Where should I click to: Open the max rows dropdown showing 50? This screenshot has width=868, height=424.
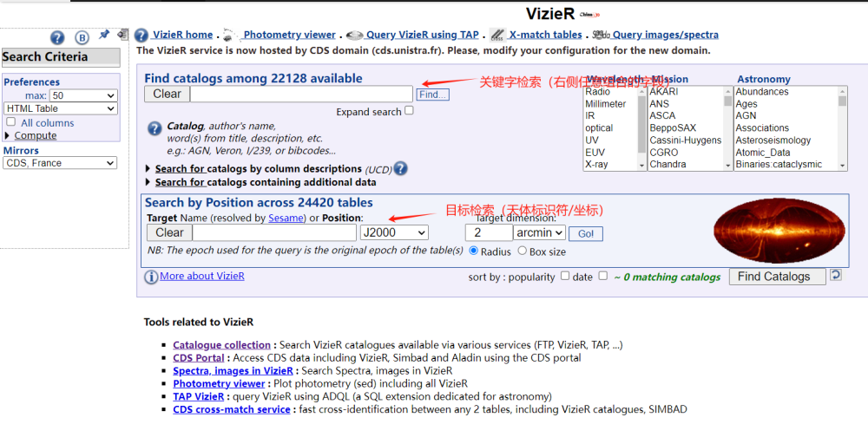pos(83,95)
